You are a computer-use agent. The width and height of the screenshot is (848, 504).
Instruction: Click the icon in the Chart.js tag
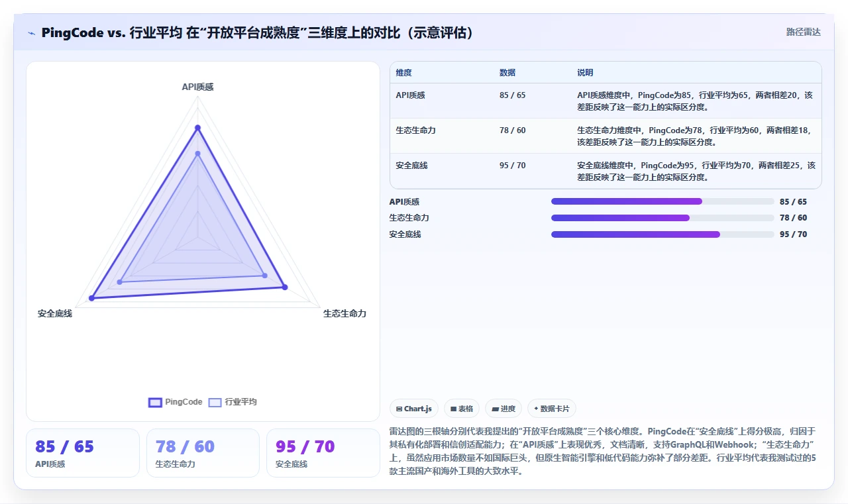click(399, 409)
